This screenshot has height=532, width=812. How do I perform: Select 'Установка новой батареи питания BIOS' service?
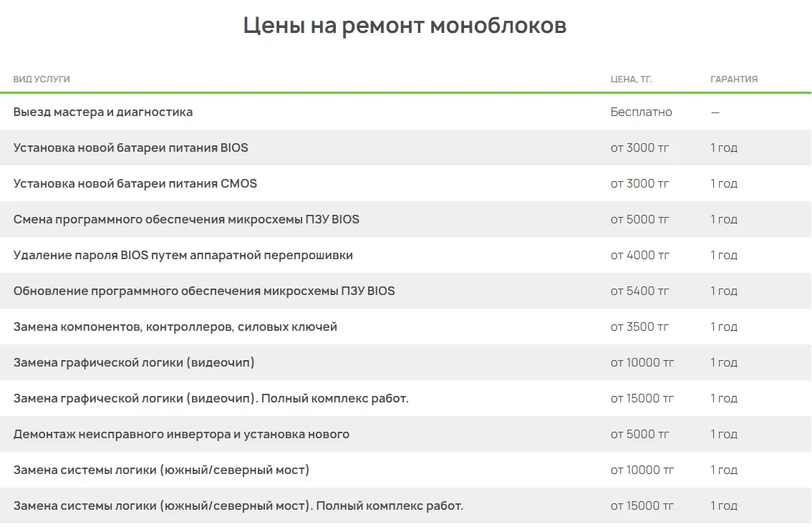[x=131, y=148]
